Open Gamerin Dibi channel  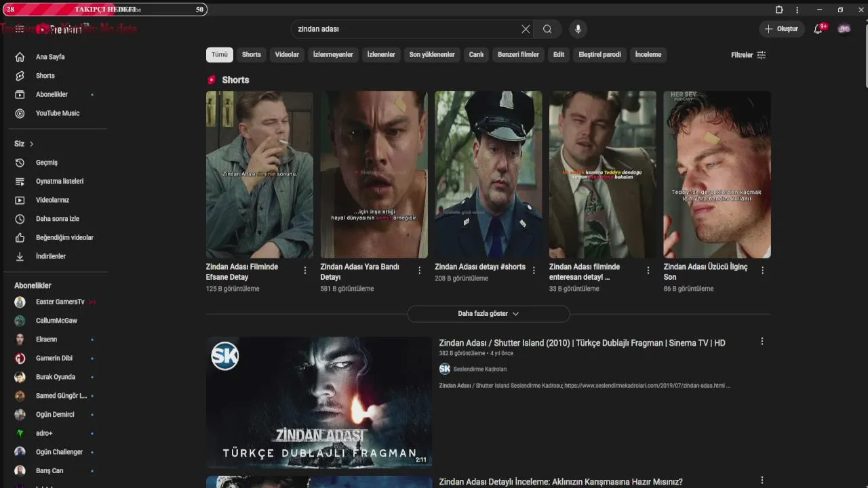click(54, 359)
